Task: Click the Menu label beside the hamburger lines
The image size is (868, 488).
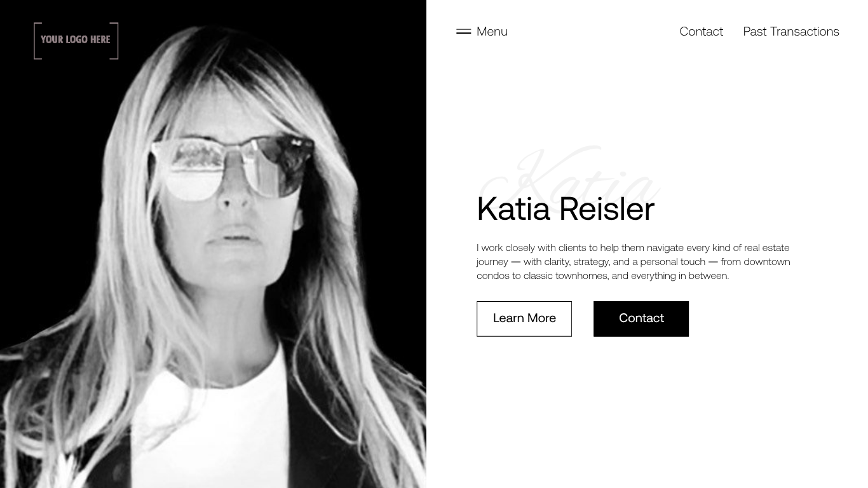Action: [492, 31]
